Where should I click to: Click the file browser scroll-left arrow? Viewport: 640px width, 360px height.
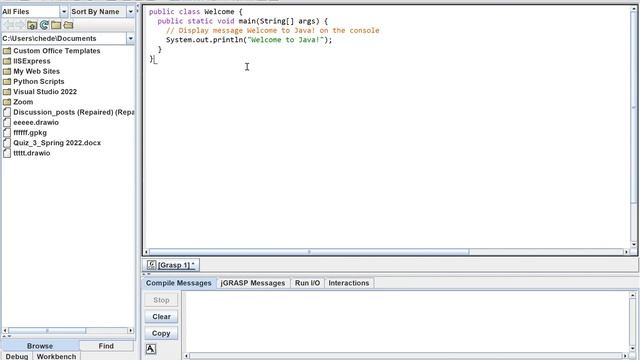pos(5,331)
